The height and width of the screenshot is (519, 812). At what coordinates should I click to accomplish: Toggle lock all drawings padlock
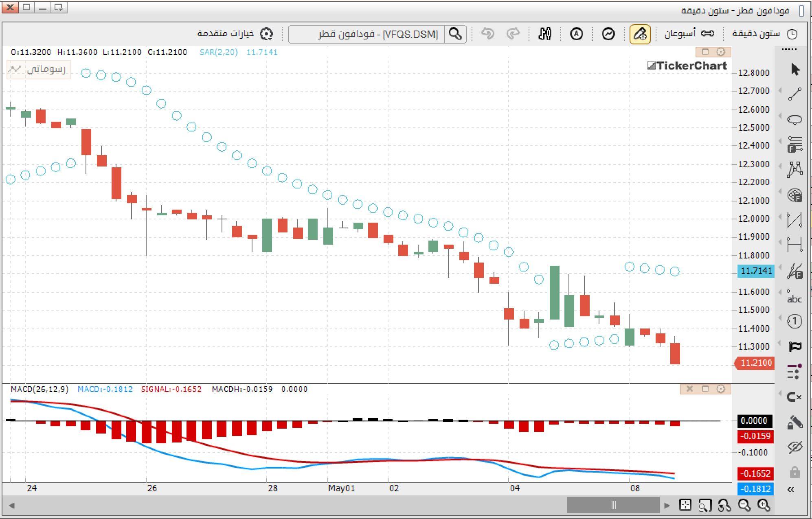pos(794,473)
